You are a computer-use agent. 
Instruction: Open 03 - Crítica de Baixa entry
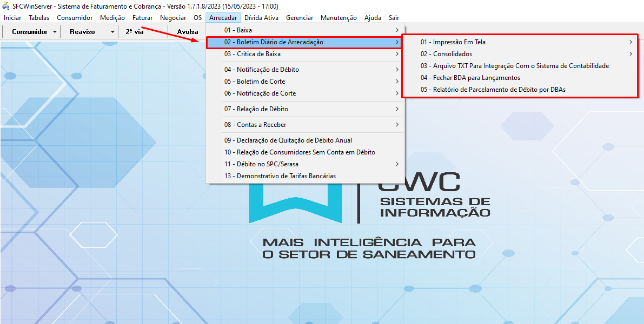pyautogui.click(x=306, y=54)
